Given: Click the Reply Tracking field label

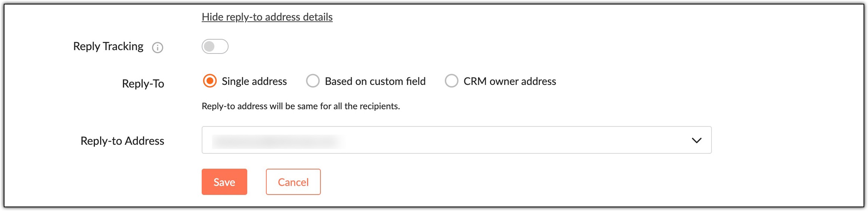Looking at the screenshot, I should pyautogui.click(x=108, y=46).
